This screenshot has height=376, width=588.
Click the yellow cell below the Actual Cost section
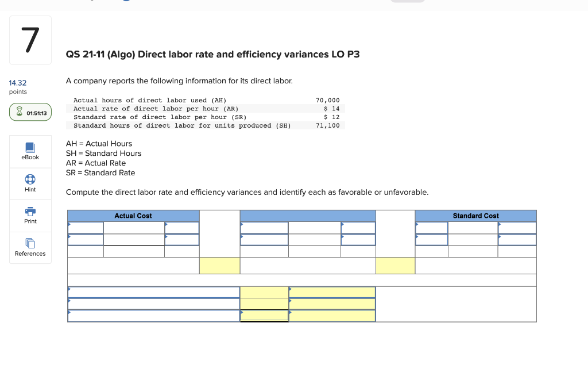point(219,265)
